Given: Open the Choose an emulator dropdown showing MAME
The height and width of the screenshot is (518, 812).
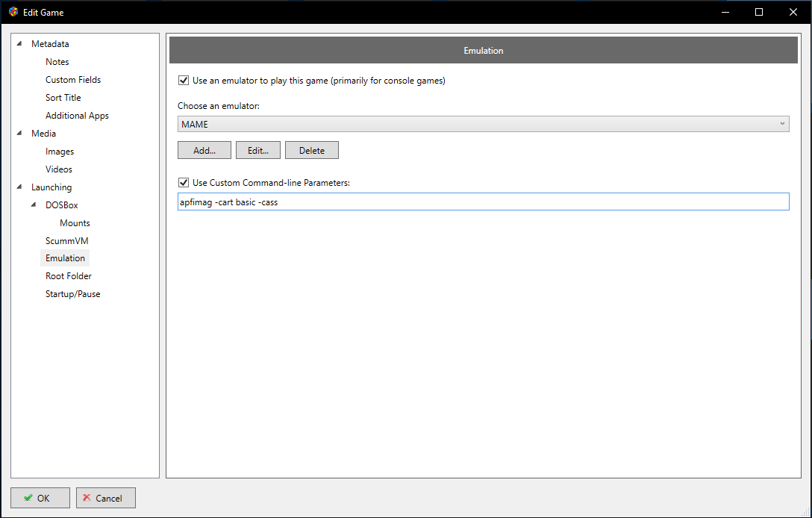Looking at the screenshot, I should point(483,124).
